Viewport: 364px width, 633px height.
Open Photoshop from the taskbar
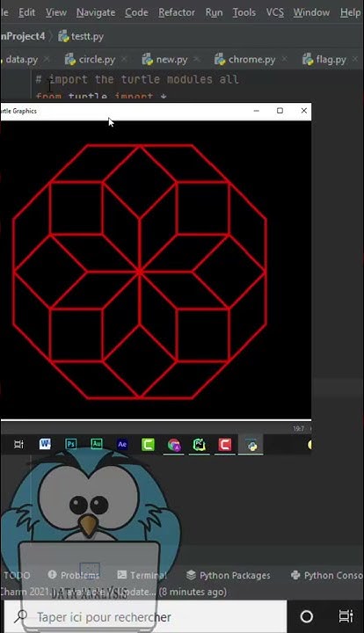71,444
